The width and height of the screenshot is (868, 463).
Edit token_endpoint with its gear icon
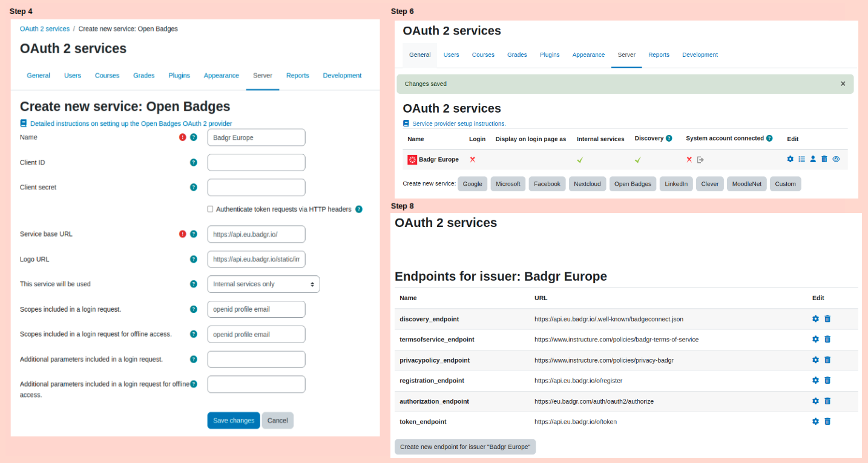815,421
